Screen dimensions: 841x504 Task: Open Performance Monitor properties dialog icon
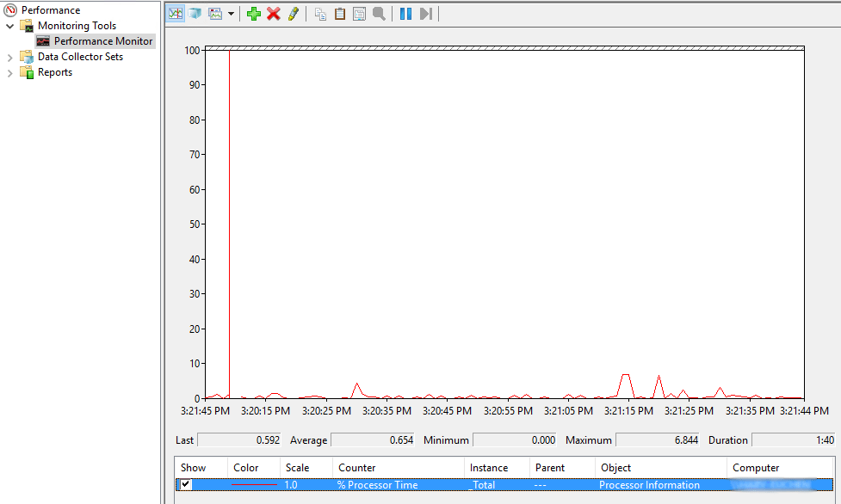(358, 13)
